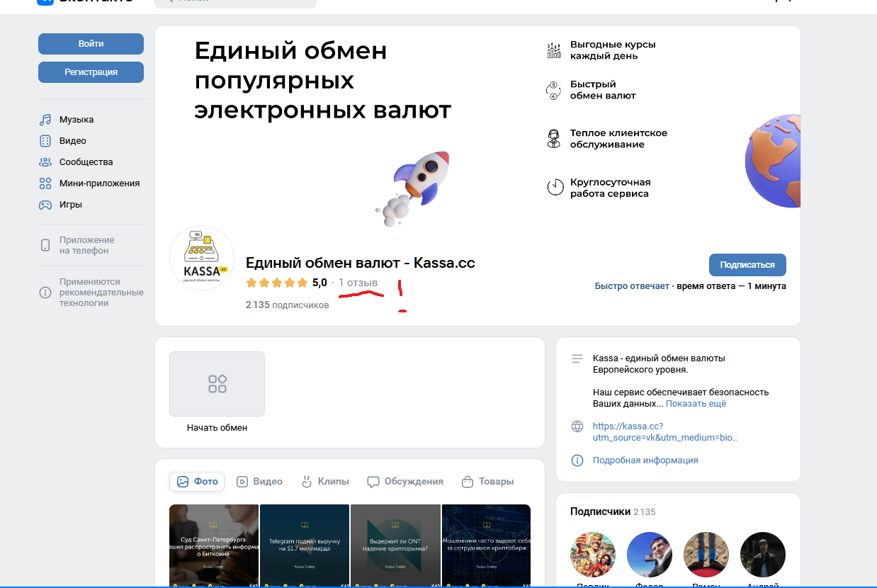Switch to the Видео tab
877x588 pixels.
259,482
